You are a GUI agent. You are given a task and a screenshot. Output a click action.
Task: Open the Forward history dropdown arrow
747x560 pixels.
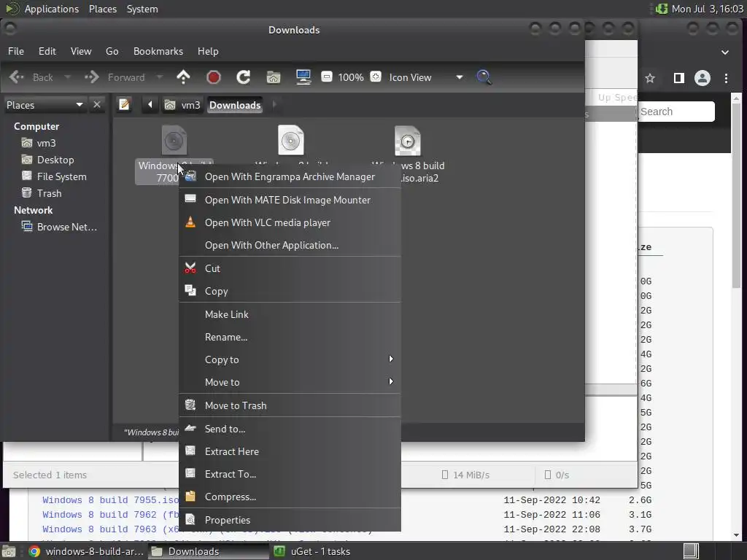click(160, 77)
